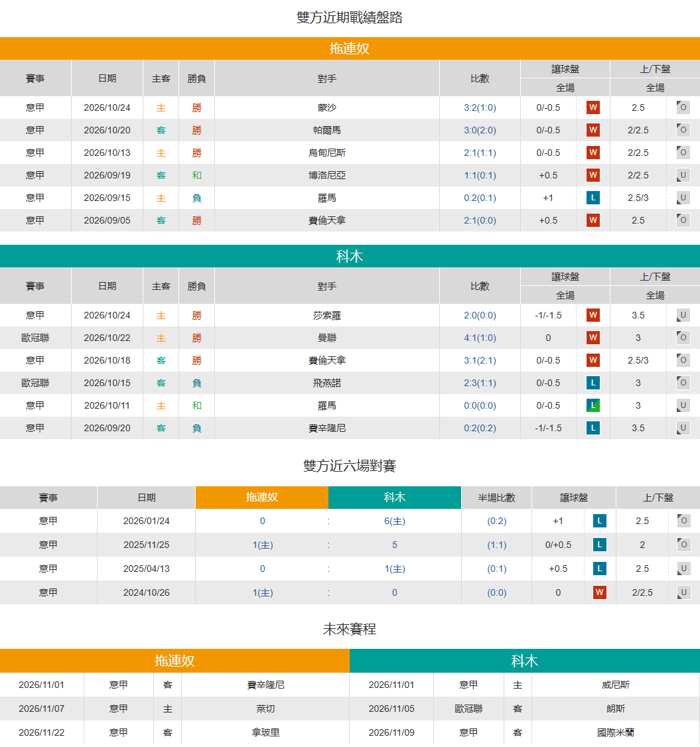Click the L badge in the 0:2(0:2) row
700x747 pixels.
[593, 428]
